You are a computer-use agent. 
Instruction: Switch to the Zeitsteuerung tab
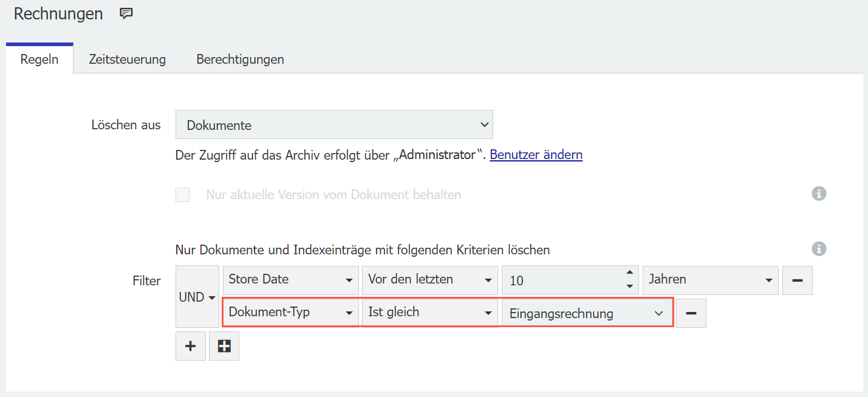(x=127, y=59)
